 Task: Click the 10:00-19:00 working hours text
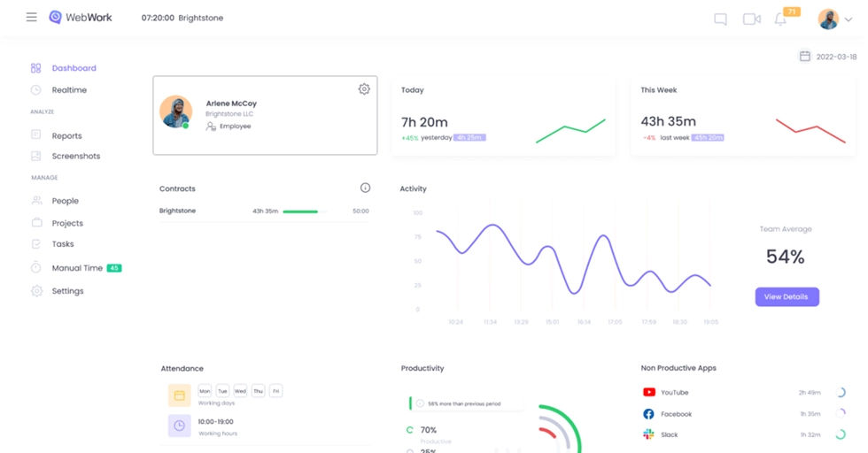click(216, 421)
